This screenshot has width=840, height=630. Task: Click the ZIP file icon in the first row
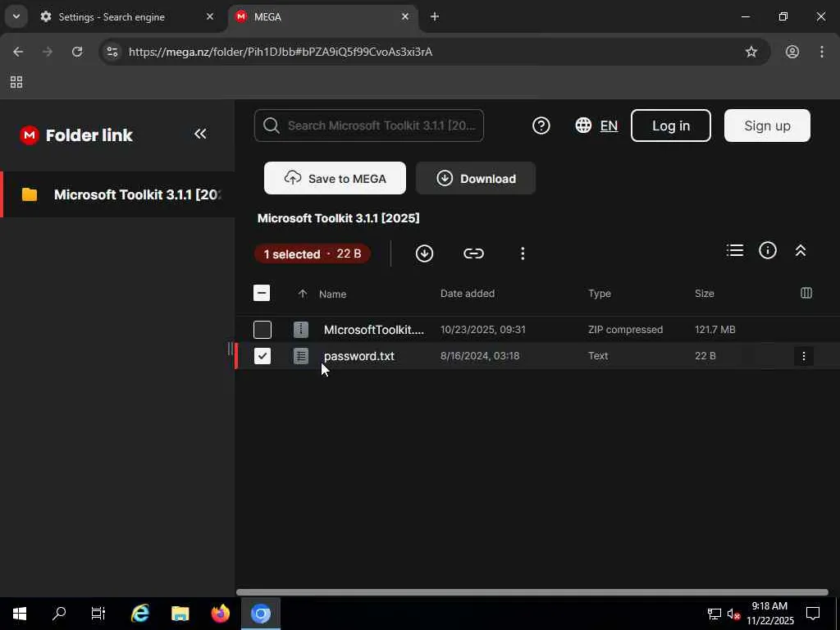(301, 330)
